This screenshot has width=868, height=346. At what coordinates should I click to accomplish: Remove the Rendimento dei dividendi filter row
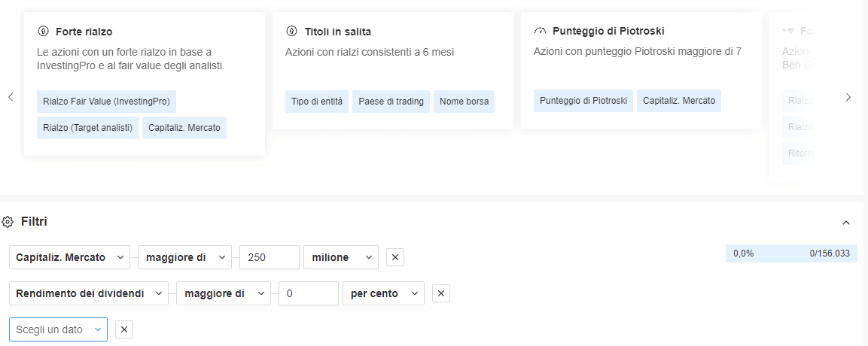(441, 293)
